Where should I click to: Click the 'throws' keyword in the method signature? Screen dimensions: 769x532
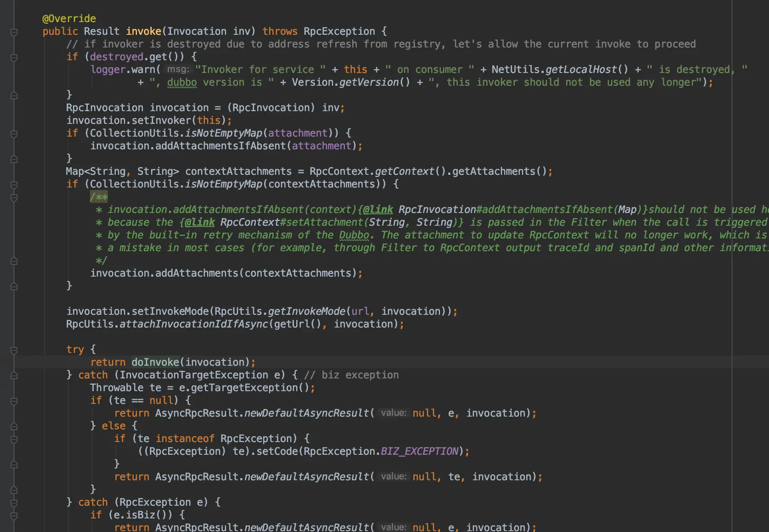[x=280, y=31]
